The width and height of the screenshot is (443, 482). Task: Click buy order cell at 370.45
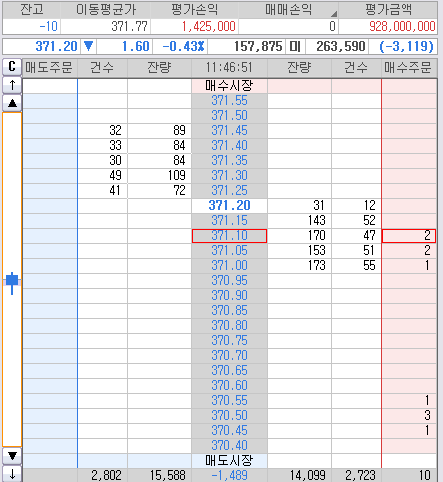pyautogui.click(x=409, y=431)
